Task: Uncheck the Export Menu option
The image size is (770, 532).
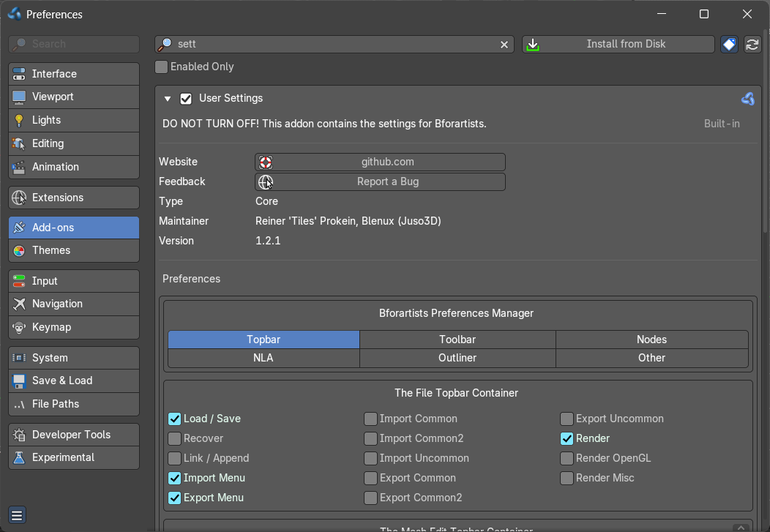Action: point(174,498)
